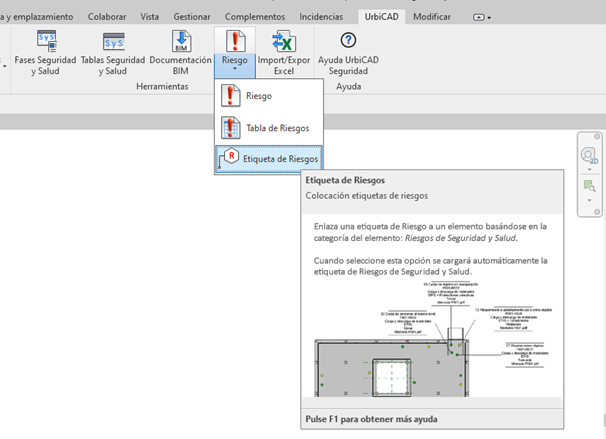Open the Complementos tab
The height and width of the screenshot is (439, 606).
click(255, 17)
